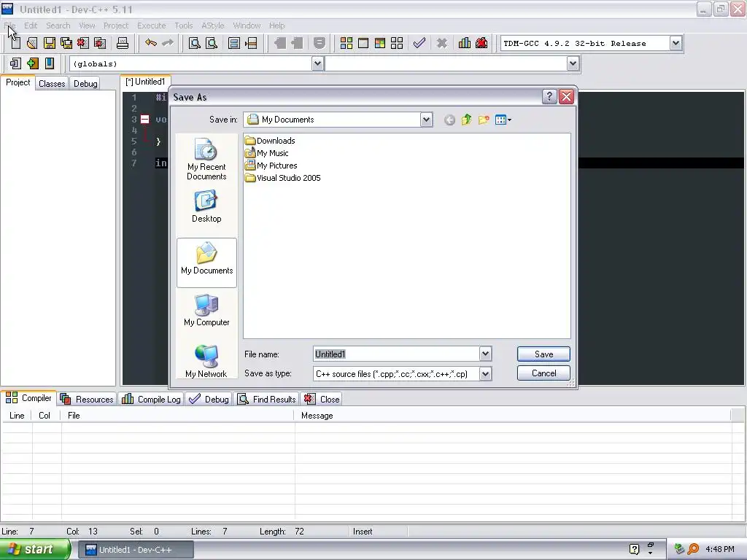Switch to the Classes tab
The width and height of the screenshot is (747, 560).
pyautogui.click(x=52, y=84)
